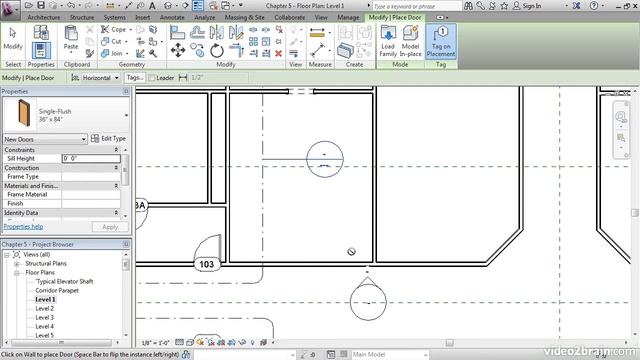This screenshot has width=640, height=360.
Task: Click the Text 'A' icon in quick access toolbar
Action: click(152, 6)
